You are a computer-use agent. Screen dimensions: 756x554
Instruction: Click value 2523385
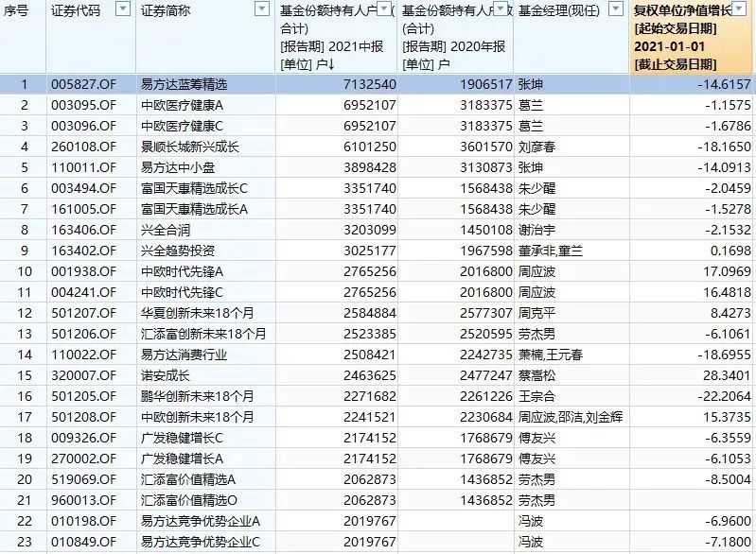(x=370, y=334)
